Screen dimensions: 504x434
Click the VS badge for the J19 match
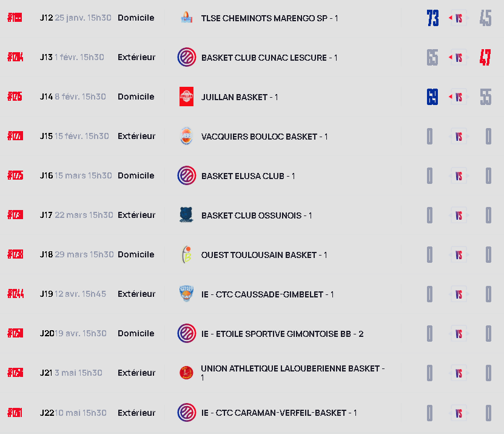459,294
